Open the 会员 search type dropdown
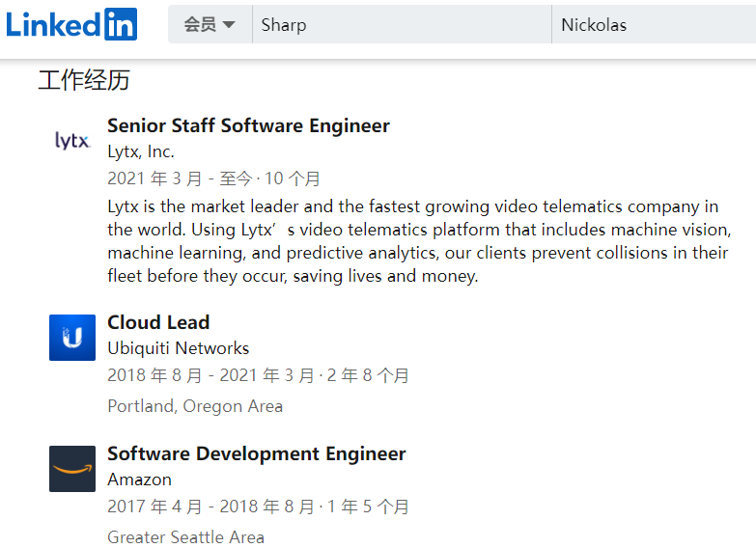Image resolution: width=756 pixels, height=548 pixels. click(x=210, y=24)
